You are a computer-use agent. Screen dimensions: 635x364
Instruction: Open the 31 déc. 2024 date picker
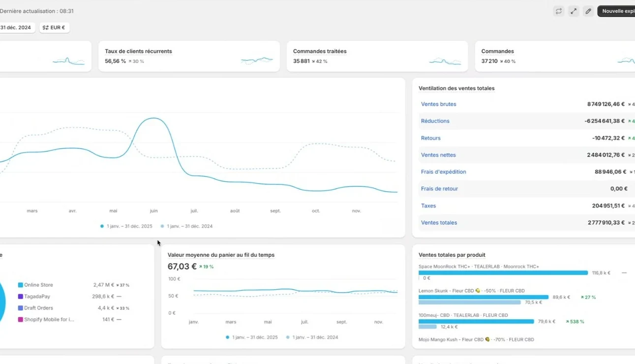point(17,28)
